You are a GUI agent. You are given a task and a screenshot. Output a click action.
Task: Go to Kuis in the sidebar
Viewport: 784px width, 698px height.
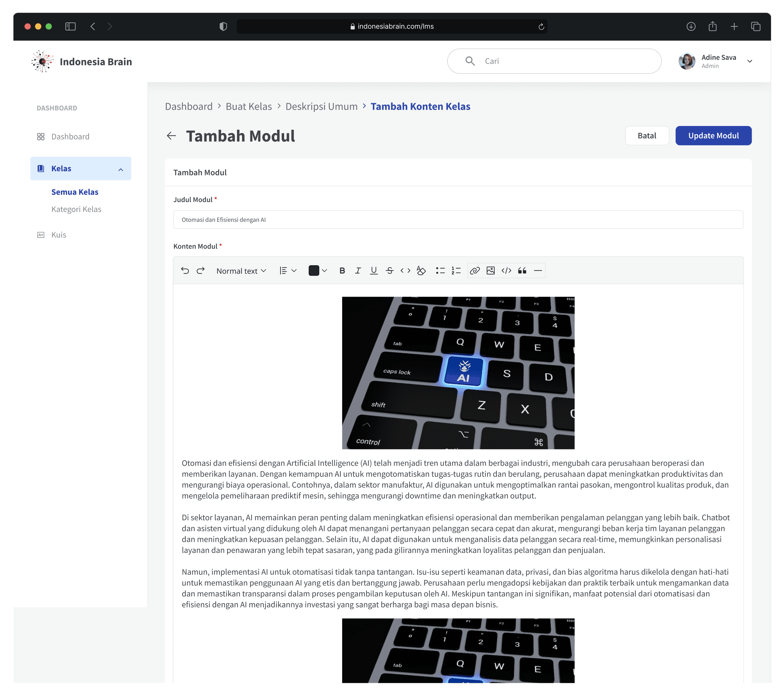(x=59, y=235)
